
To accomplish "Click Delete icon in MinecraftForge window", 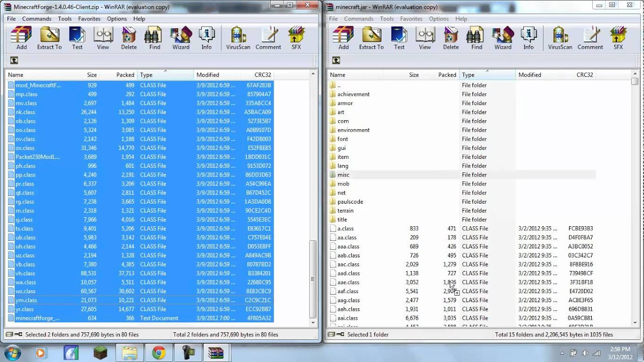I will [129, 38].
